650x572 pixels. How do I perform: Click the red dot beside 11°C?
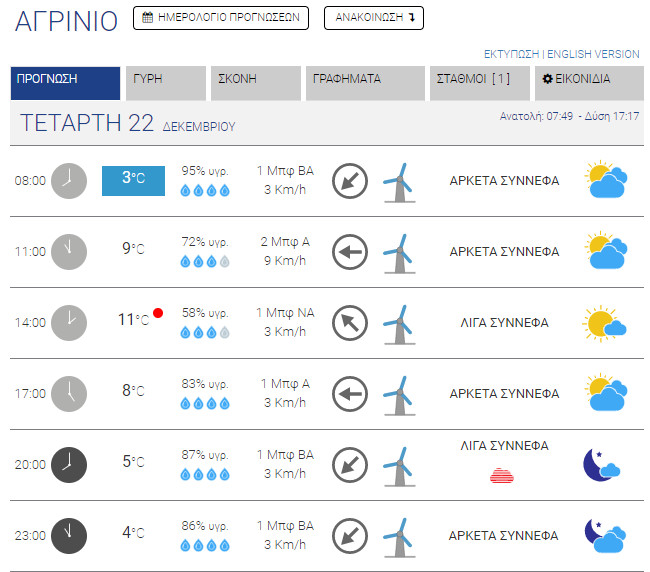coord(159,313)
